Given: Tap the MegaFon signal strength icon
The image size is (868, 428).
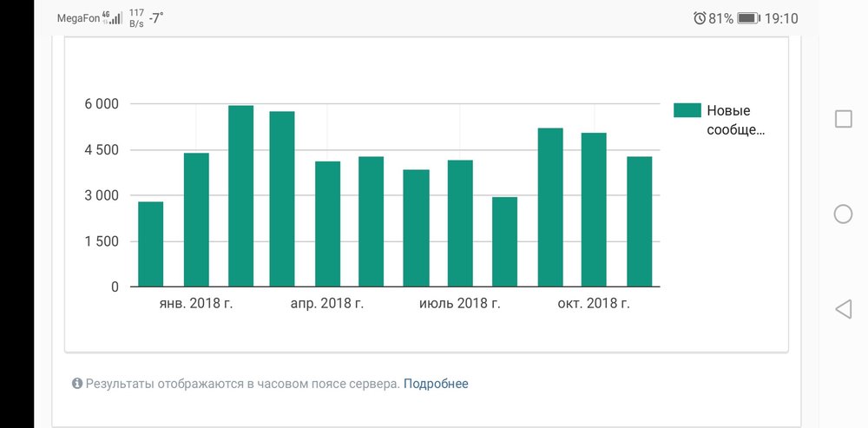Looking at the screenshot, I should point(112,18).
